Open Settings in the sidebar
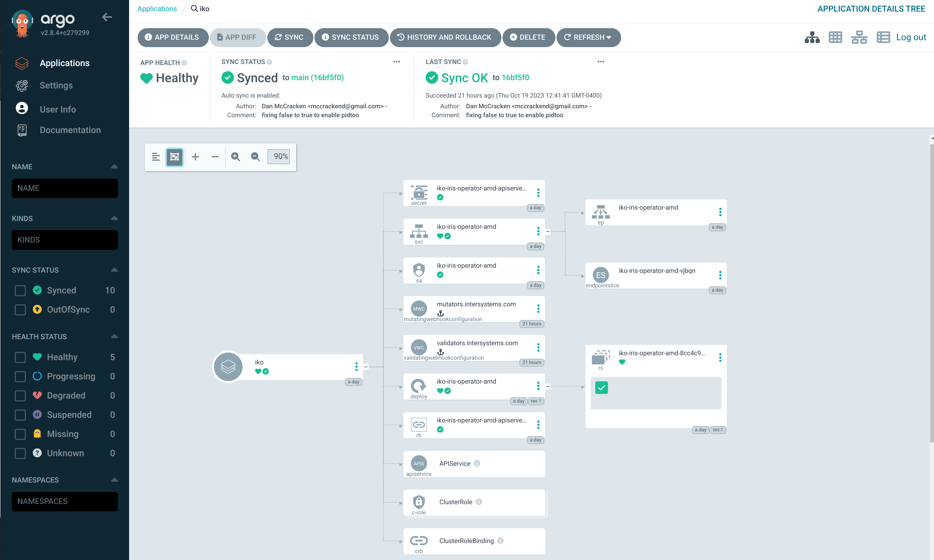This screenshot has height=560, width=934. pyautogui.click(x=56, y=85)
